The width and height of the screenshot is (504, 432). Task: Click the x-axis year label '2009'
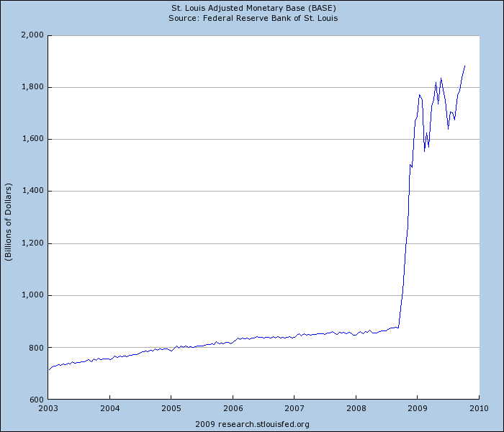[x=417, y=408]
